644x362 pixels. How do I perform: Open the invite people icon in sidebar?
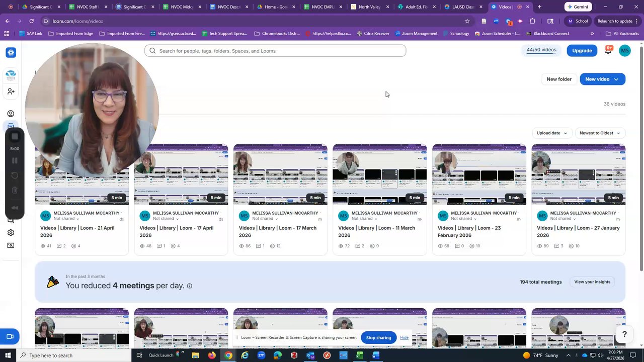pos(11,92)
